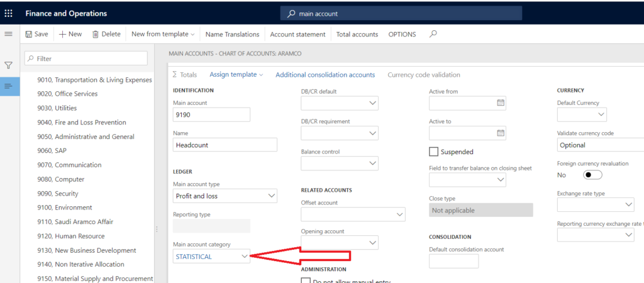Click the action bar search magnifier icon
This screenshot has height=283, width=644.
[433, 34]
